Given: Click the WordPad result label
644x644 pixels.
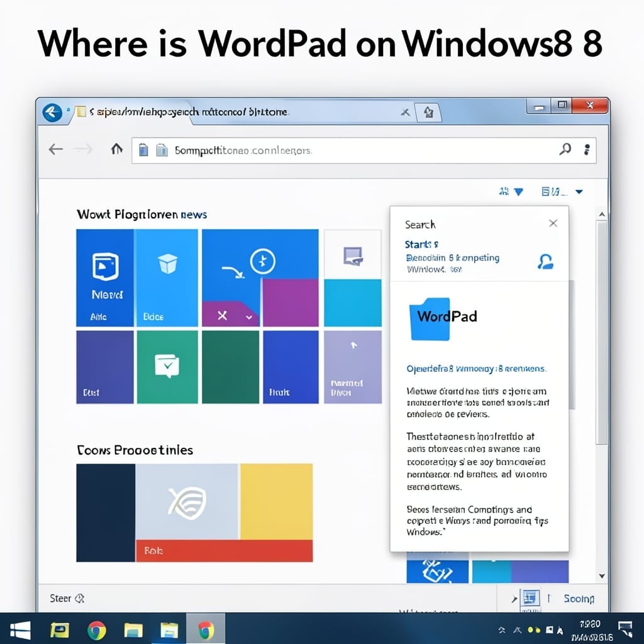Looking at the screenshot, I should 447,316.
